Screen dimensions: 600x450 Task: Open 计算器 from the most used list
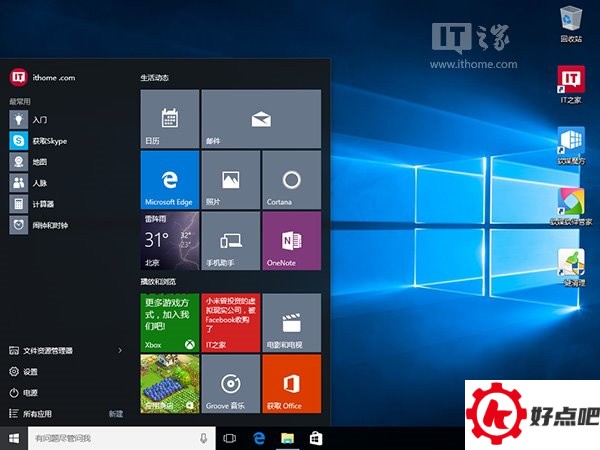click(x=43, y=204)
